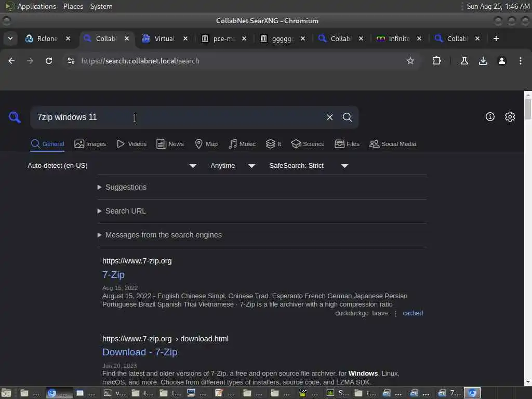Select the Images search category
Image resolution: width=532 pixels, height=399 pixels.
(90, 144)
